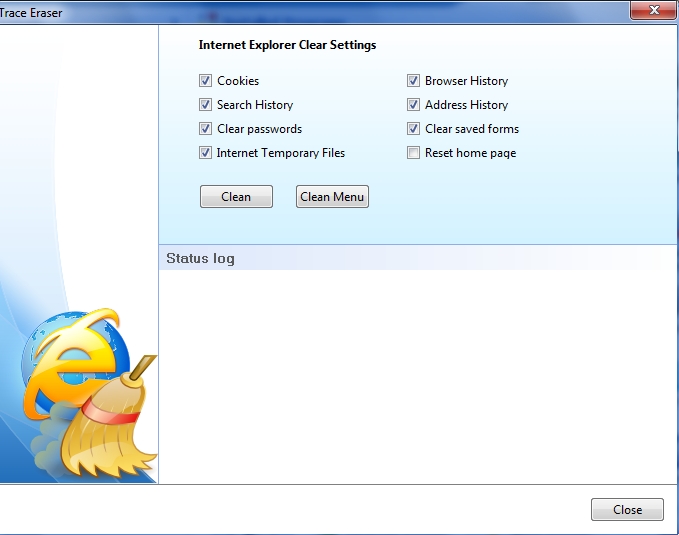Disable the Clear passwords option
The width and height of the screenshot is (679, 535).
(x=205, y=129)
